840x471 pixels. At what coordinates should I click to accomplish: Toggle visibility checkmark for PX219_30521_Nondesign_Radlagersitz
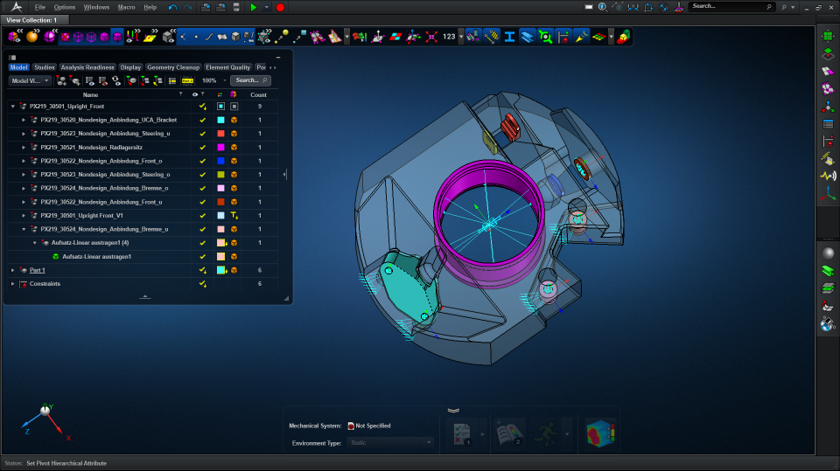(x=202, y=147)
